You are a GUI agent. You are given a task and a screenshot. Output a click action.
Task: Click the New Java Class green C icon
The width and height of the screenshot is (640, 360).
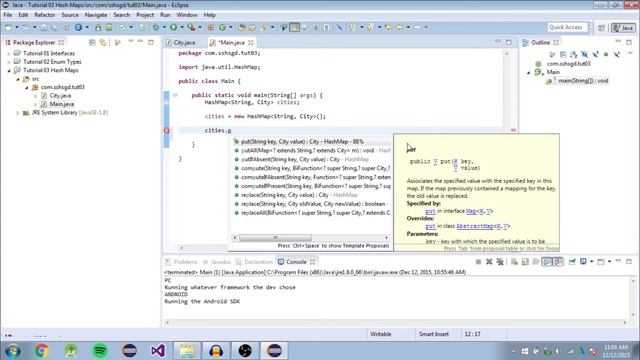tap(222, 27)
